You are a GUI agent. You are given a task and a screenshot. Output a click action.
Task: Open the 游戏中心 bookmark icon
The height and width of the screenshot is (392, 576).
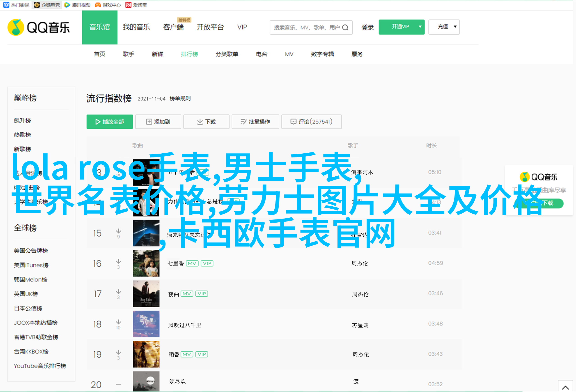coord(98,5)
